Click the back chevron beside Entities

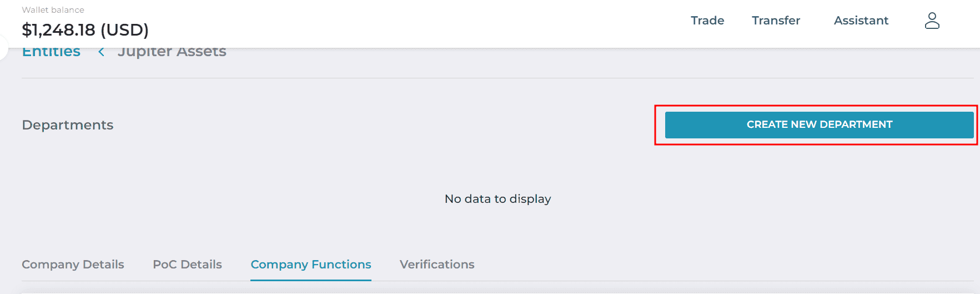point(101,52)
